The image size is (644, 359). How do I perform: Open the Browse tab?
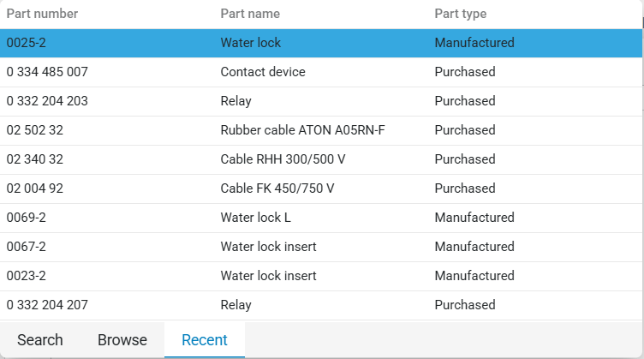[x=122, y=340]
